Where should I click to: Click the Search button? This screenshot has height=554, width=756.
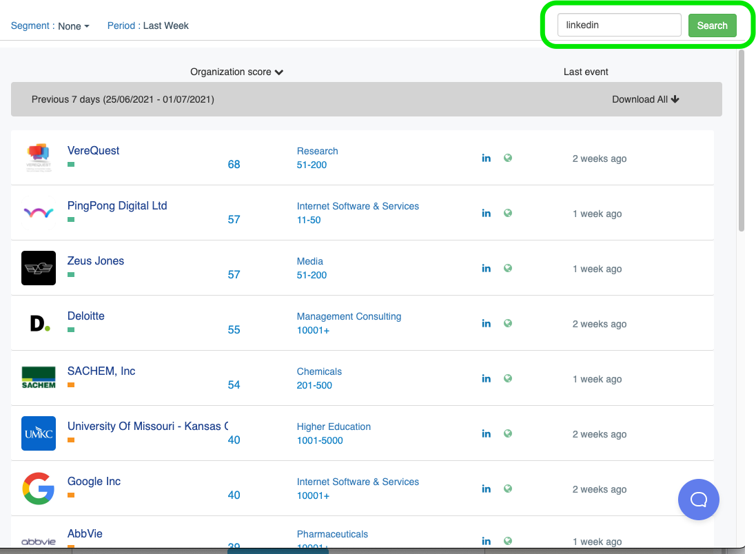712,25
